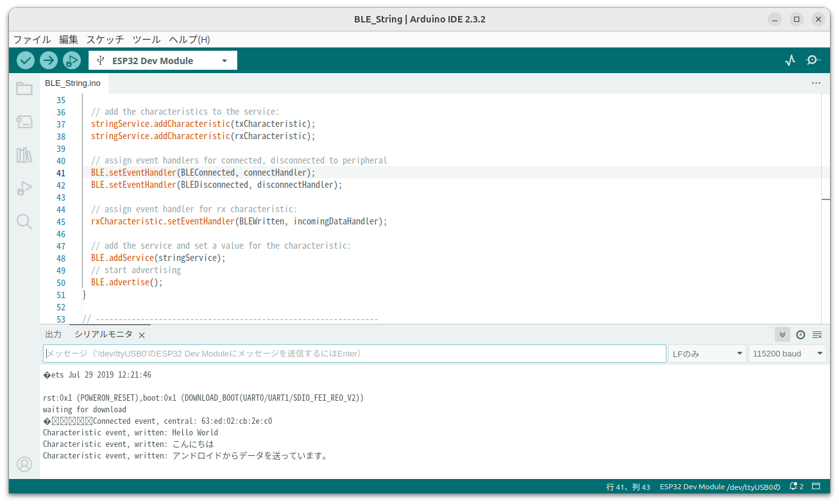Click 行 41、列 43 in status bar
Screen dimensions: 839x504
(628, 487)
